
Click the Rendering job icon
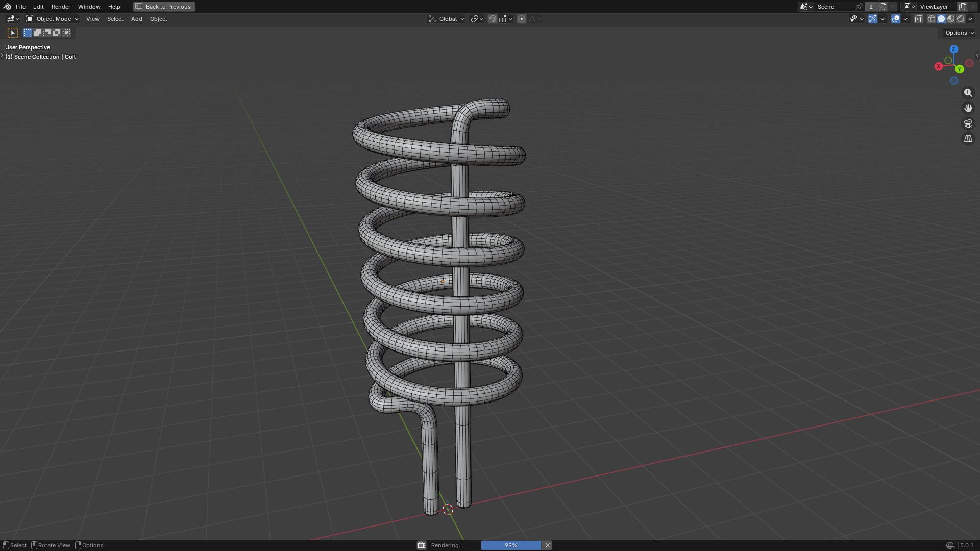point(422,545)
